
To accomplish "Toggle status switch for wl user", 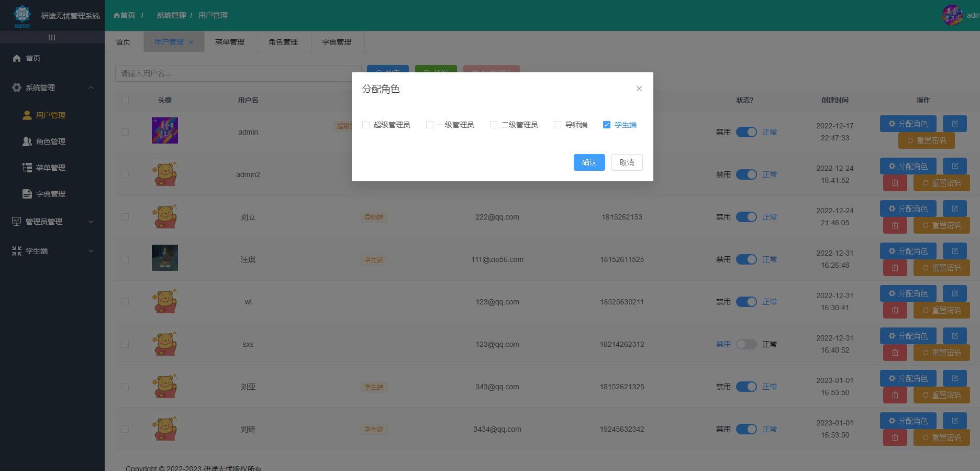I will 747,302.
